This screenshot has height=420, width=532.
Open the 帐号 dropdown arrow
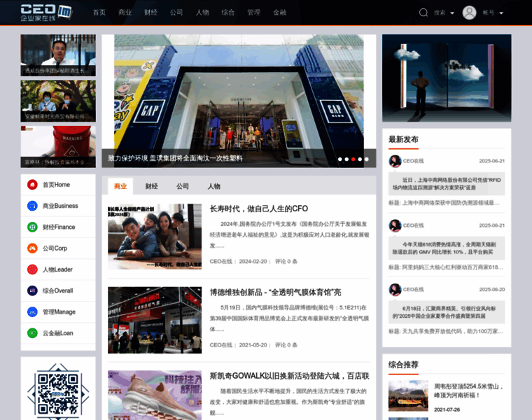coord(501,13)
